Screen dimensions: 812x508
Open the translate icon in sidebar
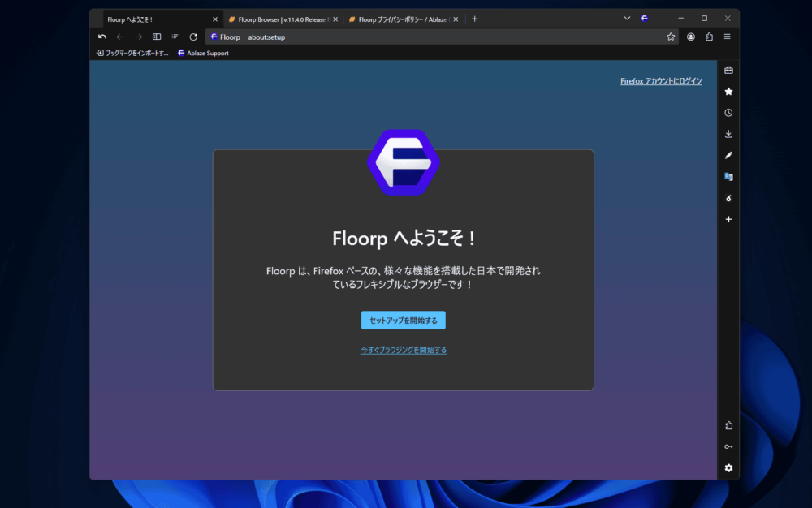728,176
